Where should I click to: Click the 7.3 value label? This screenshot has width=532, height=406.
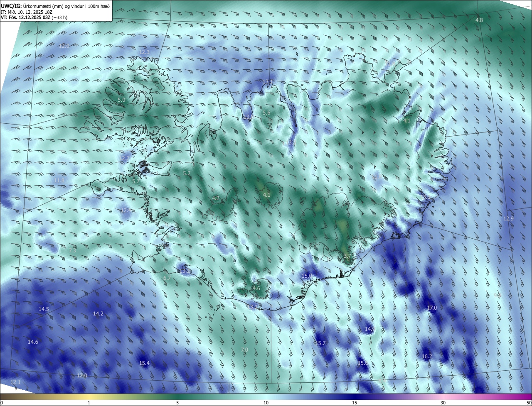click(x=72, y=250)
